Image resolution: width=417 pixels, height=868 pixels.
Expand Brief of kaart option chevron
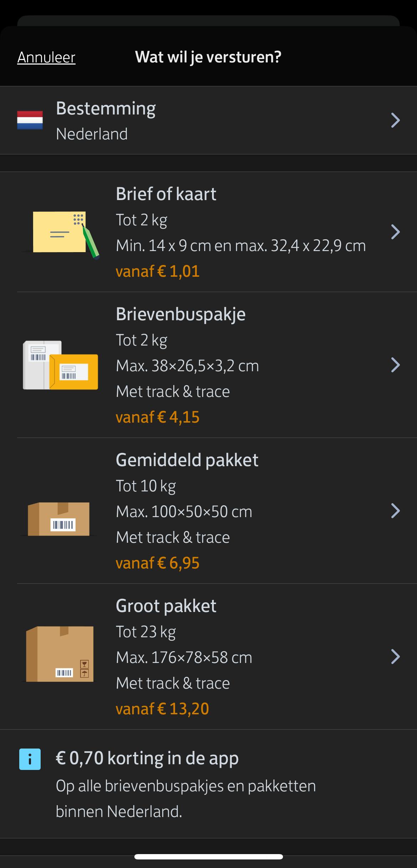[395, 232]
